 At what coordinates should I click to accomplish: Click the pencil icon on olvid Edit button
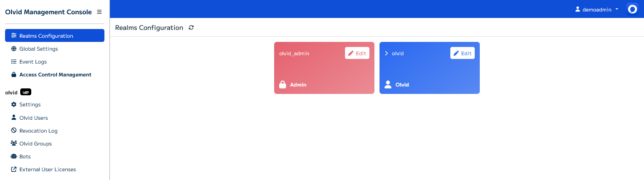[456, 53]
